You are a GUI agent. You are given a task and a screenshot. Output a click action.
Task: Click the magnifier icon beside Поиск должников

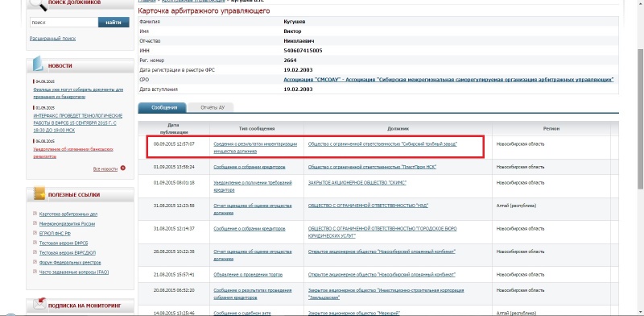(x=38, y=4)
